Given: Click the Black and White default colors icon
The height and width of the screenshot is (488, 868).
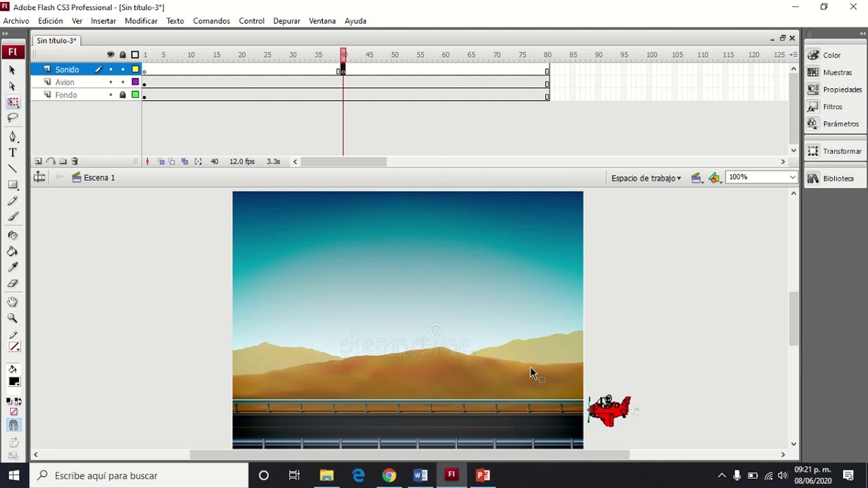Looking at the screenshot, I should point(9,401).
